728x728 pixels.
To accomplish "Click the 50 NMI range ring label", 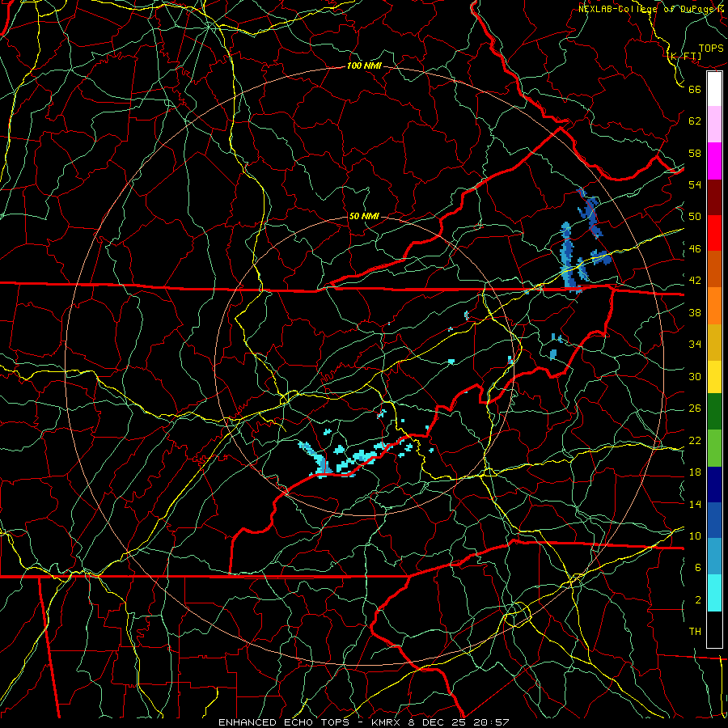I will click(x=364, y=216).
